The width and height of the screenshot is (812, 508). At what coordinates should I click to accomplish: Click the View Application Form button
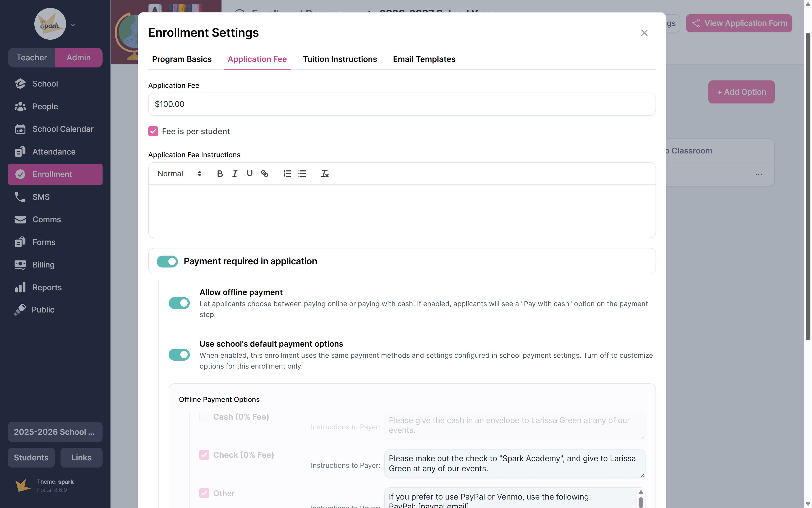click(739, 23)
